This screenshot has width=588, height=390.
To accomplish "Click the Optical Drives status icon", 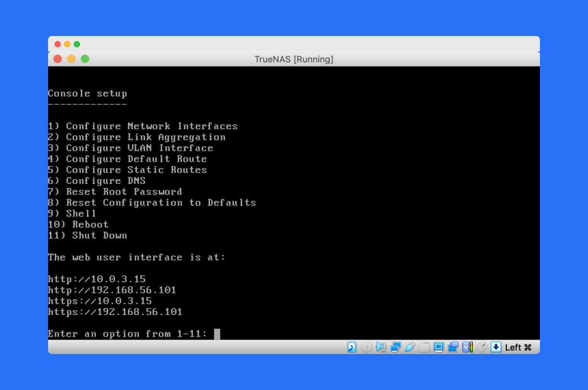I will [x=367, y=347].
